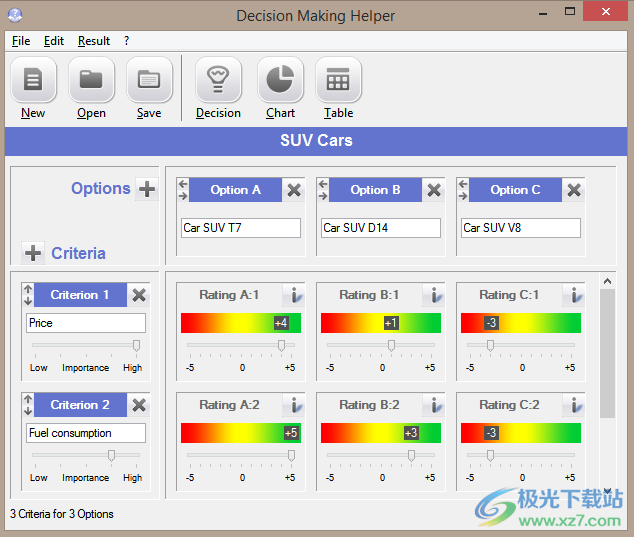The width and height of the screenshot is (634, 537).
Task: Click the Fuel consumption importance slider thumb
Action: pos(111,455)
